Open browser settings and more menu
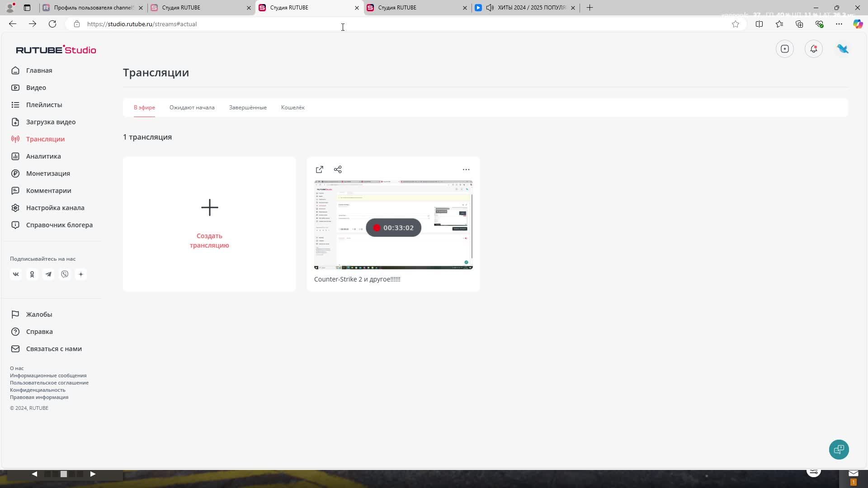The width and height of the screenshot is (868, 488). [x=839, y=24]
